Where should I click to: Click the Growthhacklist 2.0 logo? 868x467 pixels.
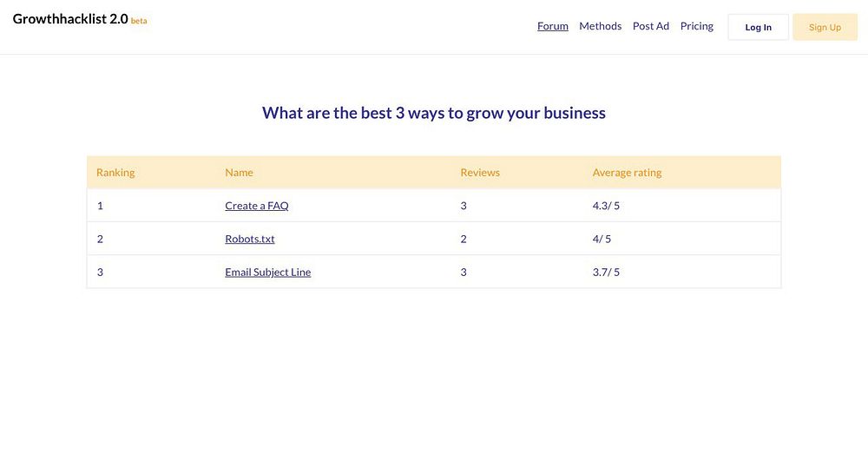(70, 19)
